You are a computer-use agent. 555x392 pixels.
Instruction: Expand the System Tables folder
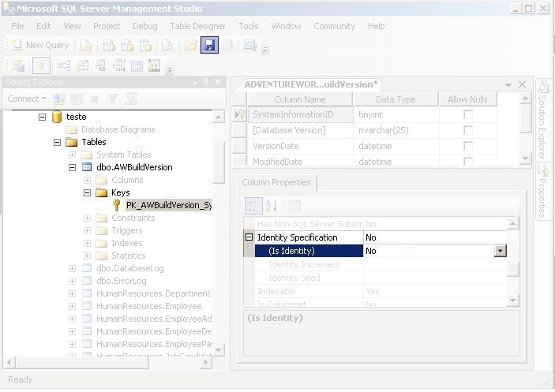click(x=72, y=155)
